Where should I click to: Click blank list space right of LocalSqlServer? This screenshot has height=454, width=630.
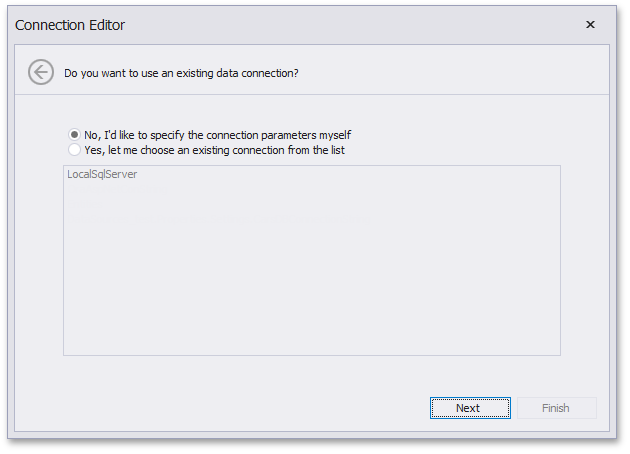tap(350, 175)
